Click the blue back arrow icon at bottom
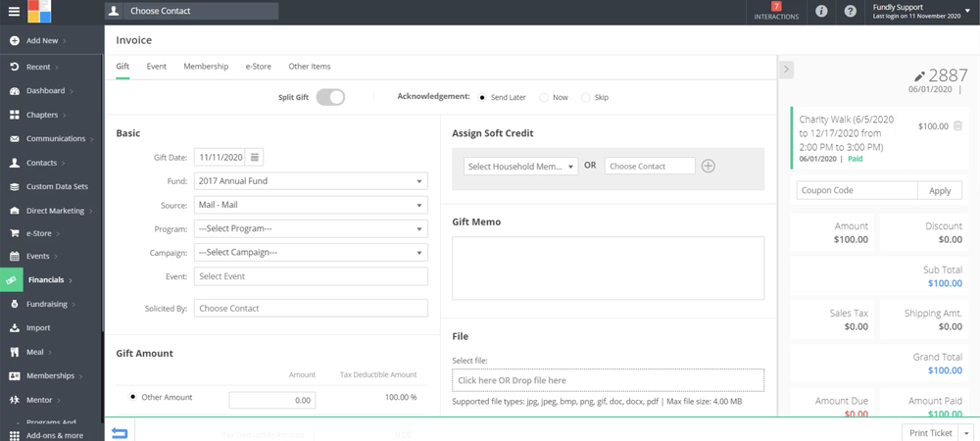The width and height of the screenshot is (980, 441). 120,433
